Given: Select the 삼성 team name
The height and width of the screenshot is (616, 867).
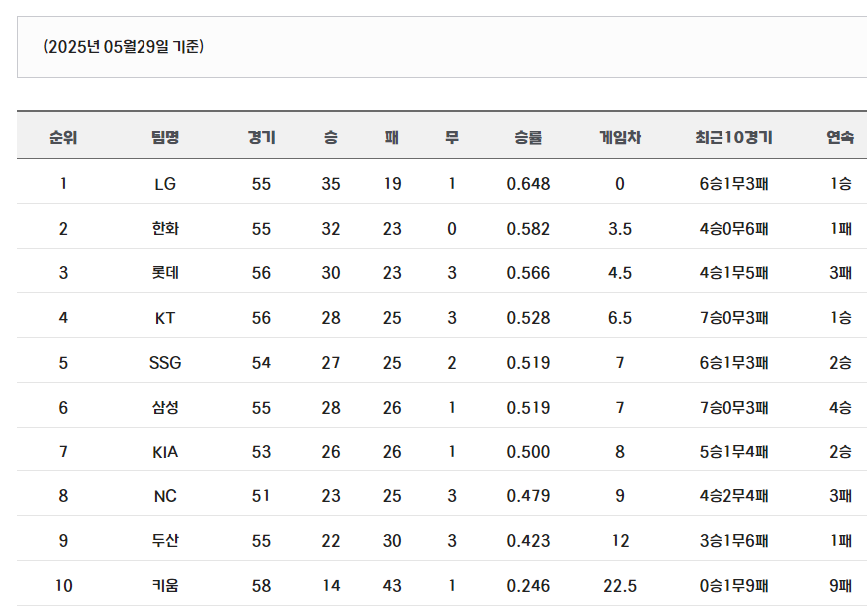Looking at the screenshot, I should 165,408.
